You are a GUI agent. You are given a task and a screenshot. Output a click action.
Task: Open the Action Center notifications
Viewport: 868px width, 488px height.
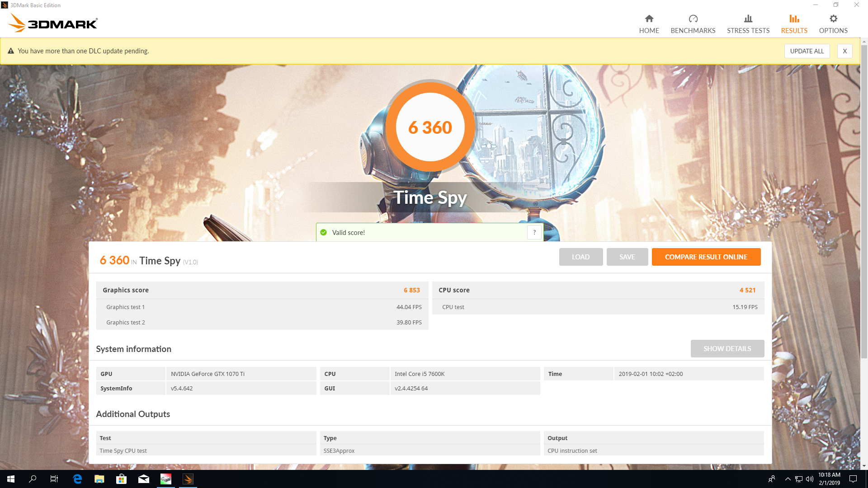coord(853,479)
